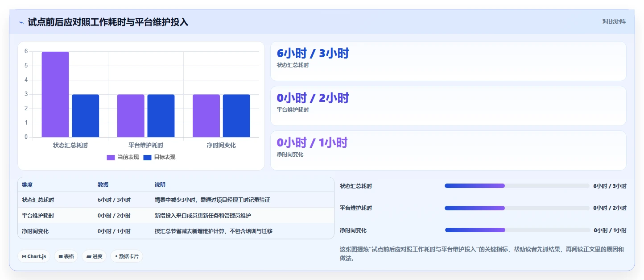
Task: Click the 平台维护耗时 progress bar
Action: tap(517, 208)
